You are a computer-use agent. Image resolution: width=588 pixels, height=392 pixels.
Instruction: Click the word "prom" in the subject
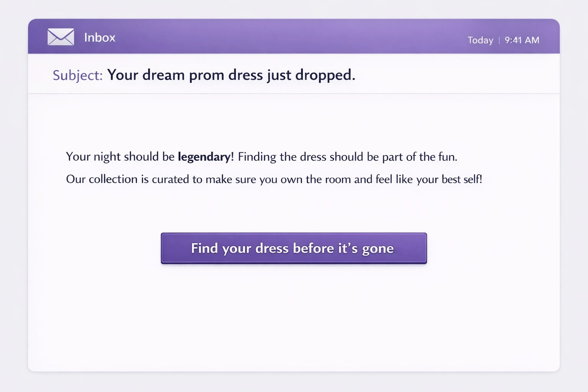(207, 75)
